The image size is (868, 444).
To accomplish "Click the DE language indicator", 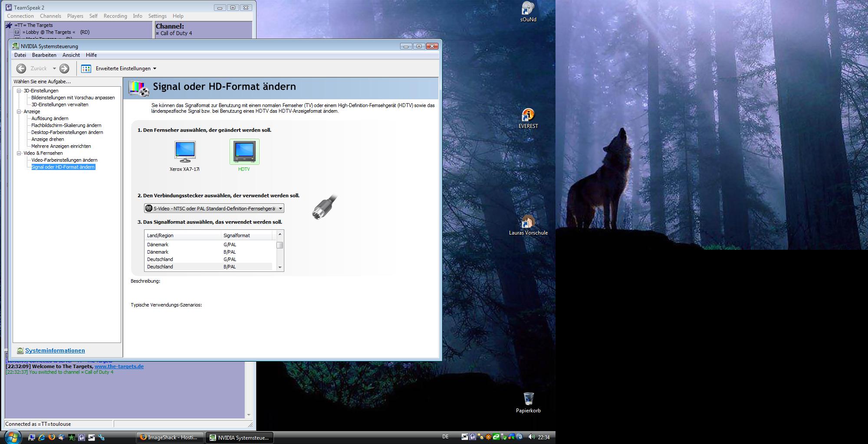I will (x=445, y=437).
